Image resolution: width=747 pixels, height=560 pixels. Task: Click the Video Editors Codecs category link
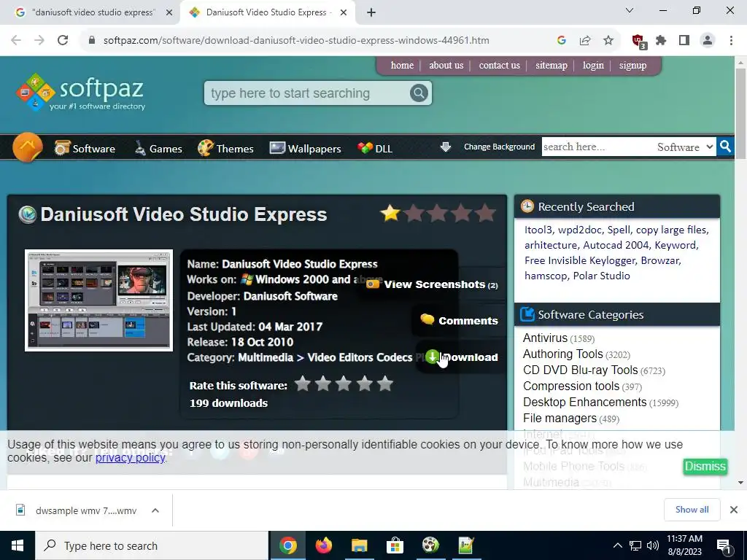click(360, 357)
